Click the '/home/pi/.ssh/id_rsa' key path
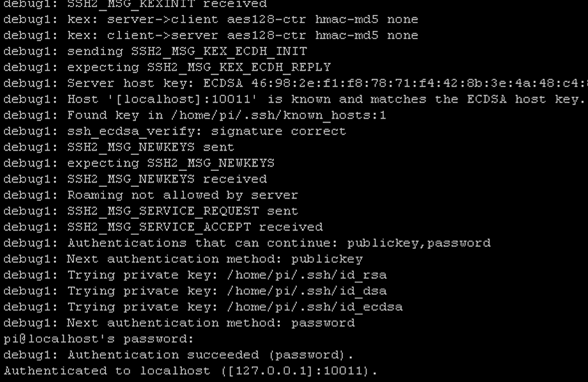The height and width of the screenshot is (382, 588). click(306, 275)
